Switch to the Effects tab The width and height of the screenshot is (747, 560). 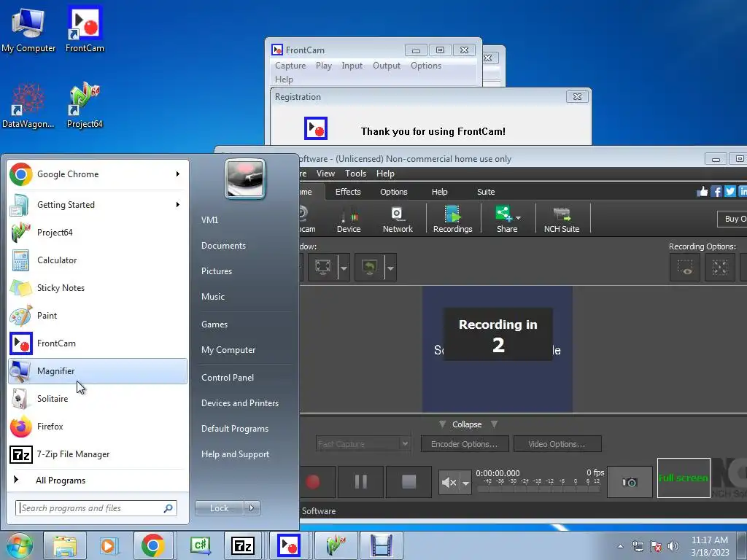click(348, 192)
